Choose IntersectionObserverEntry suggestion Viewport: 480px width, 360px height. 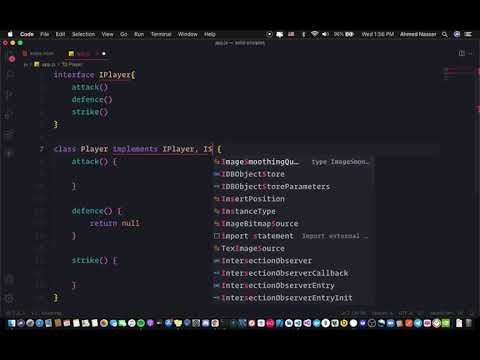click(293, 285)
